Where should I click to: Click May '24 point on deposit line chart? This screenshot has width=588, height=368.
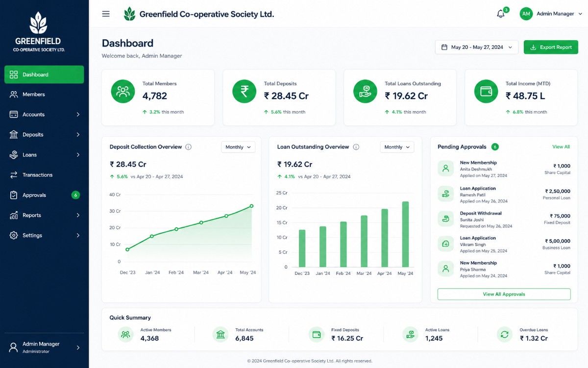(x=252, y=206)
